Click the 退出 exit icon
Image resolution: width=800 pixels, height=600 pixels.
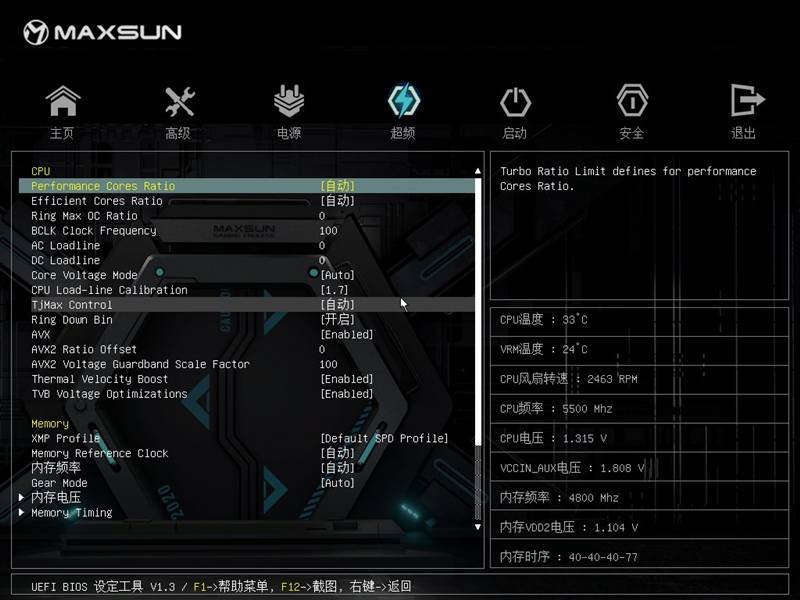tap(746, 100)
